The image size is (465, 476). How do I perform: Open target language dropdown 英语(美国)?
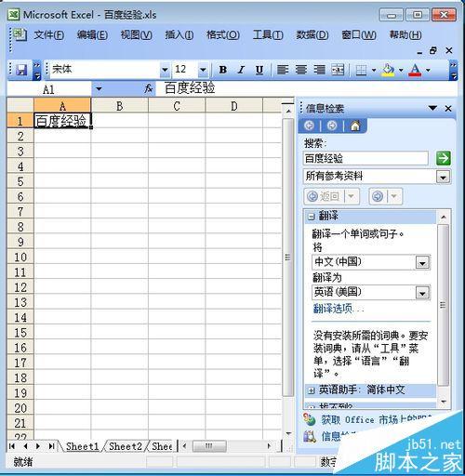click(x=422, y=293)
